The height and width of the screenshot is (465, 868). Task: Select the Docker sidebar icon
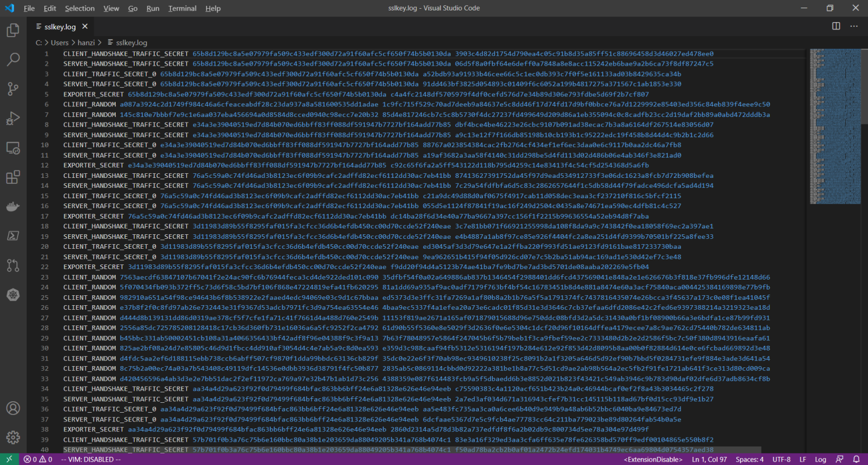pos(13,206)
